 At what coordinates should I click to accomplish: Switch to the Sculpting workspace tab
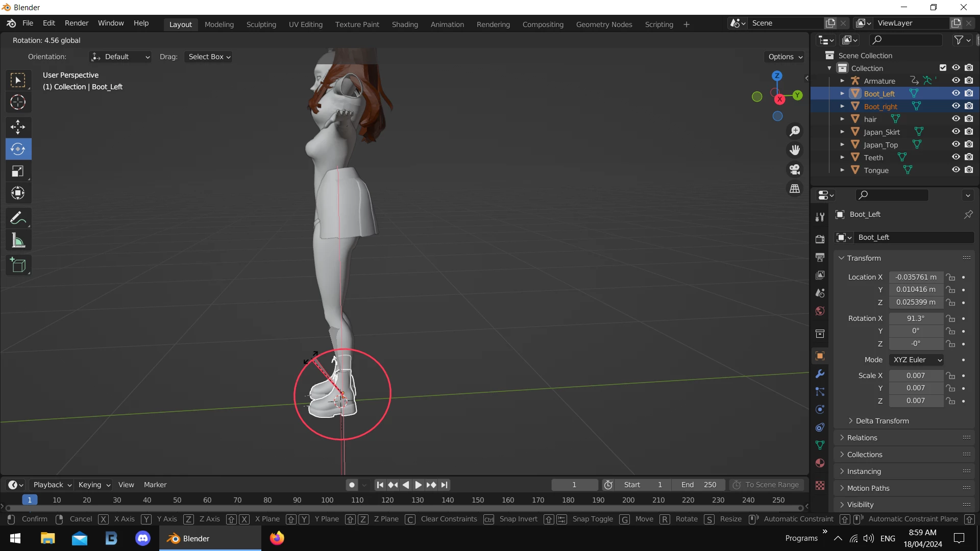[x=261, y=24]
